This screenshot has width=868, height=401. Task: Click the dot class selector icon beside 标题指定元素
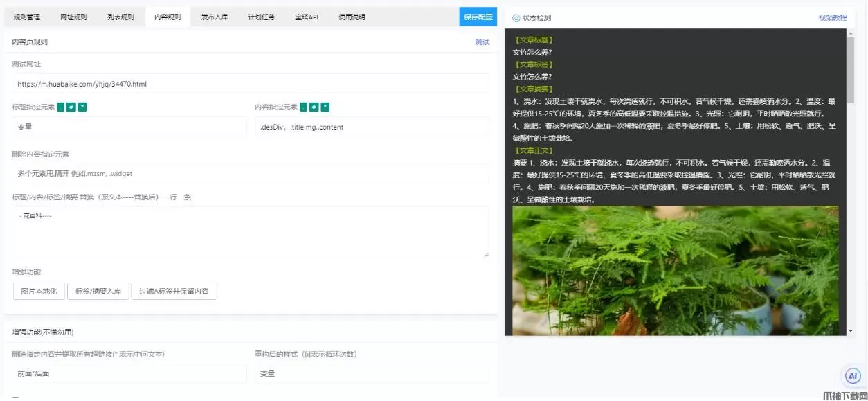point(60,107)
